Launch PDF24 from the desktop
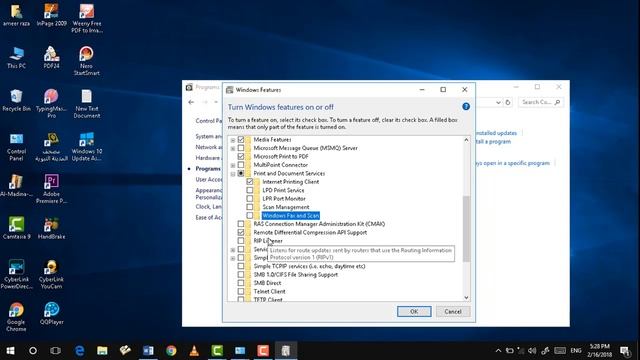Viewport: 640px width, 360px height. (51, 58)
